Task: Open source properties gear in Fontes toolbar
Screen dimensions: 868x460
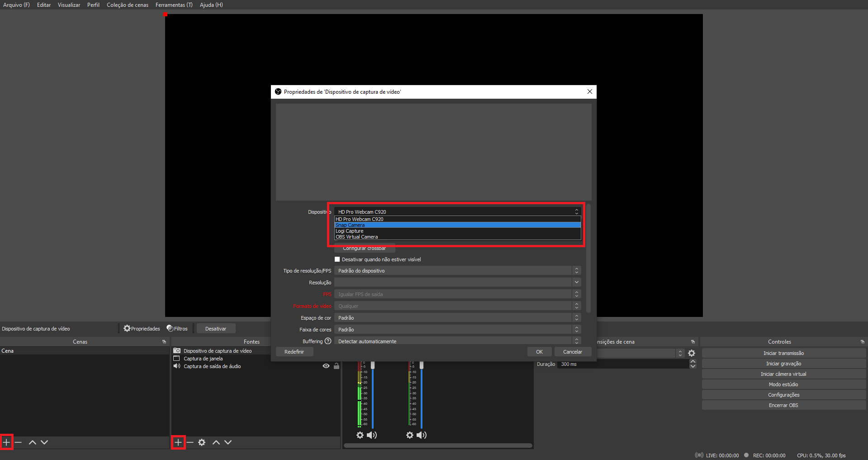Action: pos(202,442)
